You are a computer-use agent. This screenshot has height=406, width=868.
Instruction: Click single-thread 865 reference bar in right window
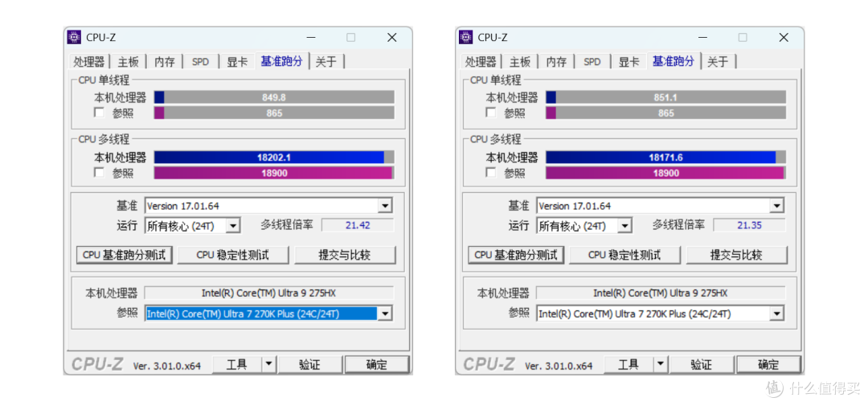click(x=666, y=113)
